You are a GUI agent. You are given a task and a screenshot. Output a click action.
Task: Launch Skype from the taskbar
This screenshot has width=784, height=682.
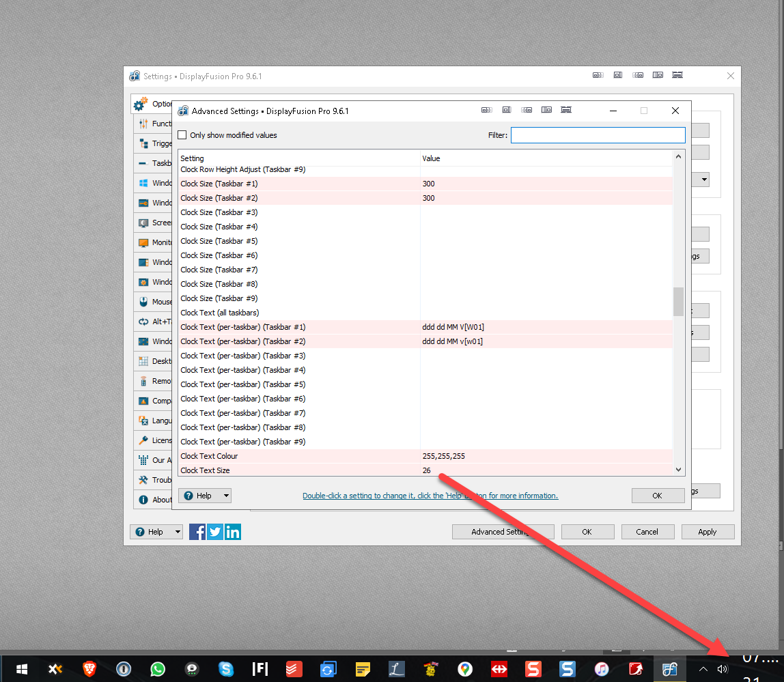coord(226,669)
